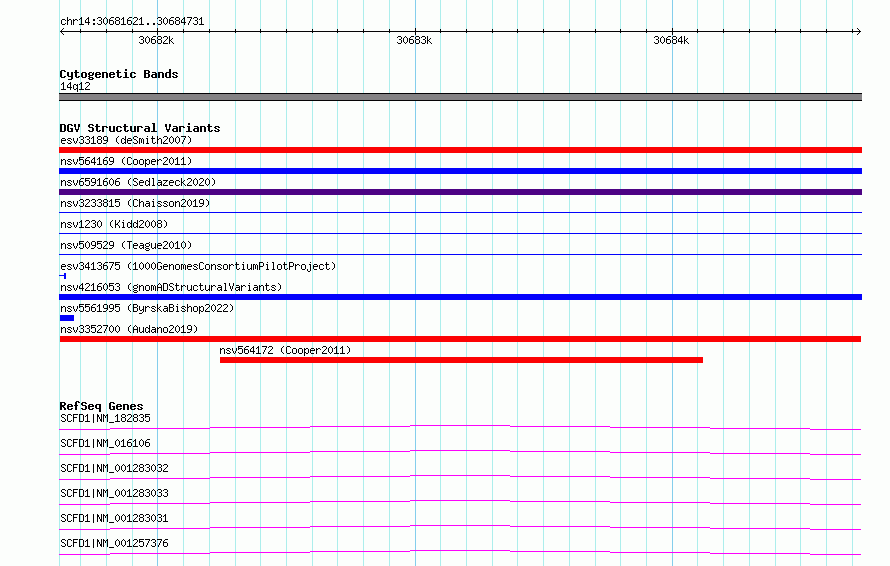Select the nsv3233815 (Chaisson2019) variant line
The width and height of the screenshot is (890, 566).
460,213
